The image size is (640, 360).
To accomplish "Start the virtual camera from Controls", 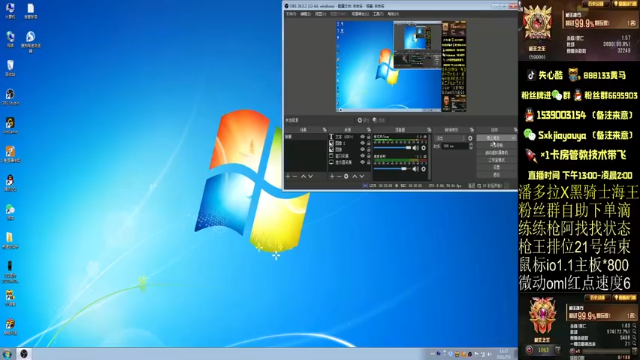I will pyautogui.click(x=497, y=153).
